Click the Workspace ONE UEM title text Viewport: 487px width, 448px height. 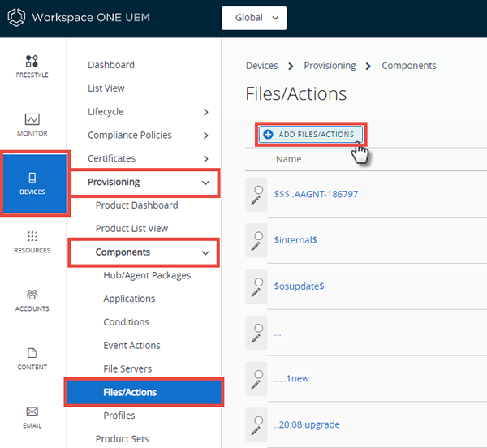(91, 17)
